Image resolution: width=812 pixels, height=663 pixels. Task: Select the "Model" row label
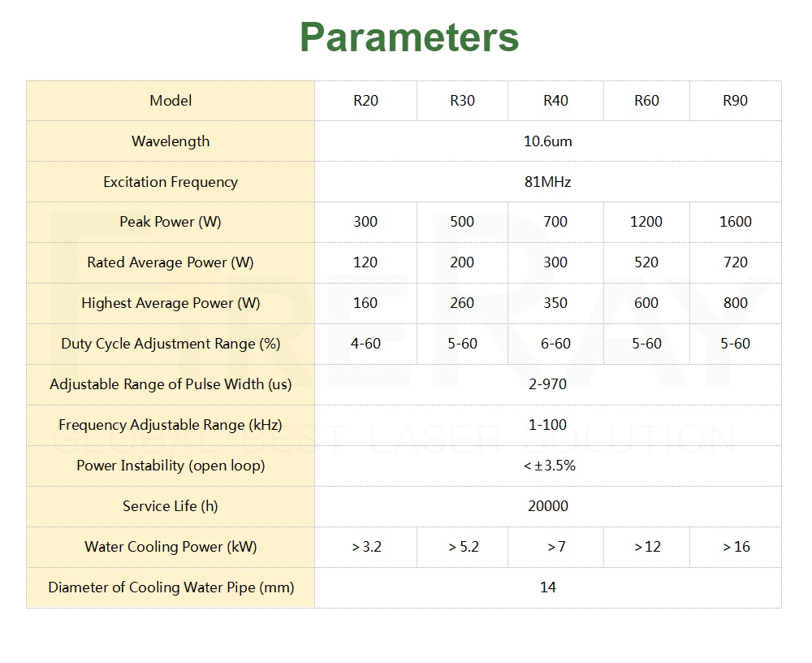[171, 101]
